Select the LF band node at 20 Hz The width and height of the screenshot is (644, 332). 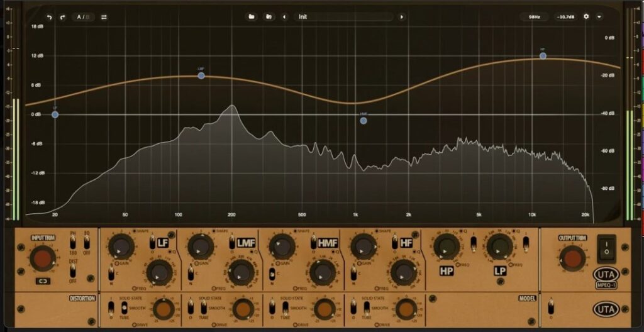55,115
